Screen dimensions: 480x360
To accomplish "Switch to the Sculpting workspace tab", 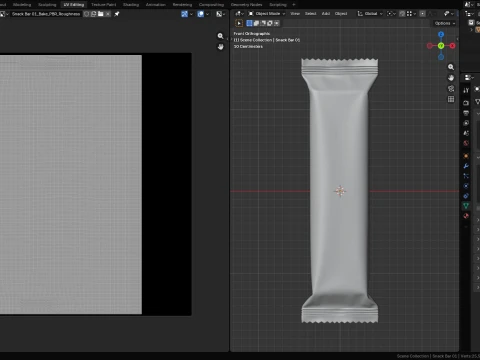I will [x=47, y=5].
